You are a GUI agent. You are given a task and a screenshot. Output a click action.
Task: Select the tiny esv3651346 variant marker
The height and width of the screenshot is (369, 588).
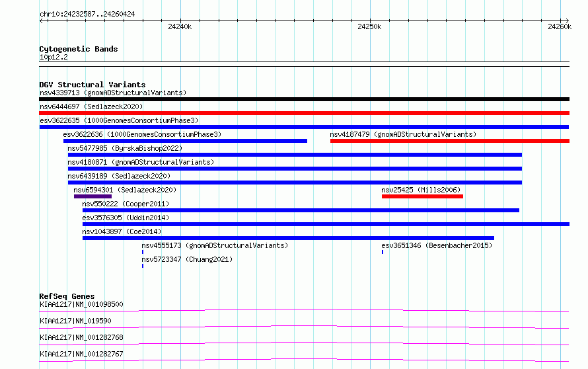[x=383, y=252]
